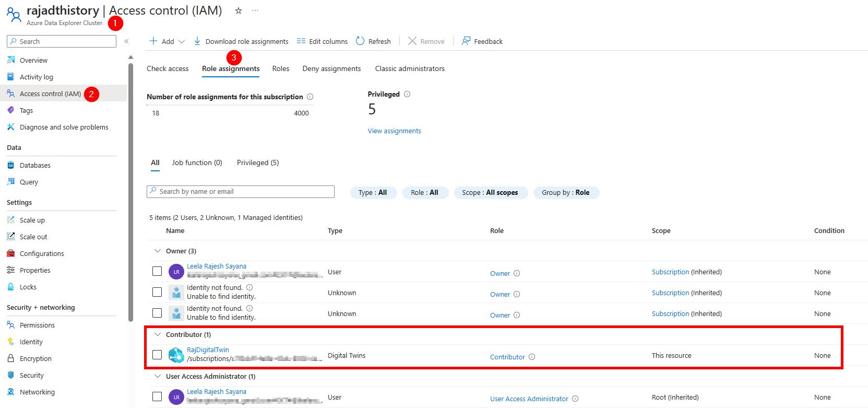This screenshot has width=868, height=408.
Task: Click the Overview icon in the sidebar
Action: coord(11,60)
